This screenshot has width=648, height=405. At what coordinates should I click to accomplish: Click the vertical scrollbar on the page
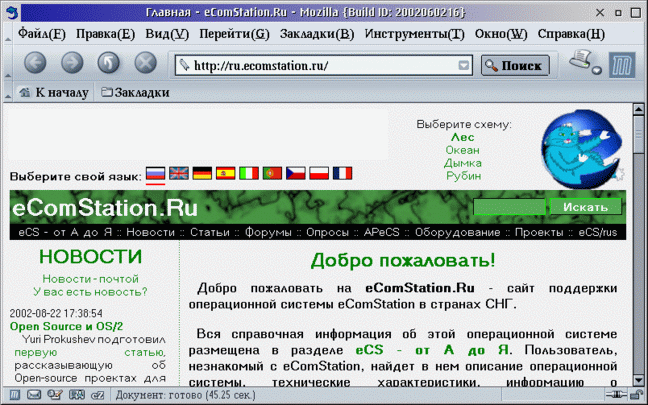(x=640, y=250)
